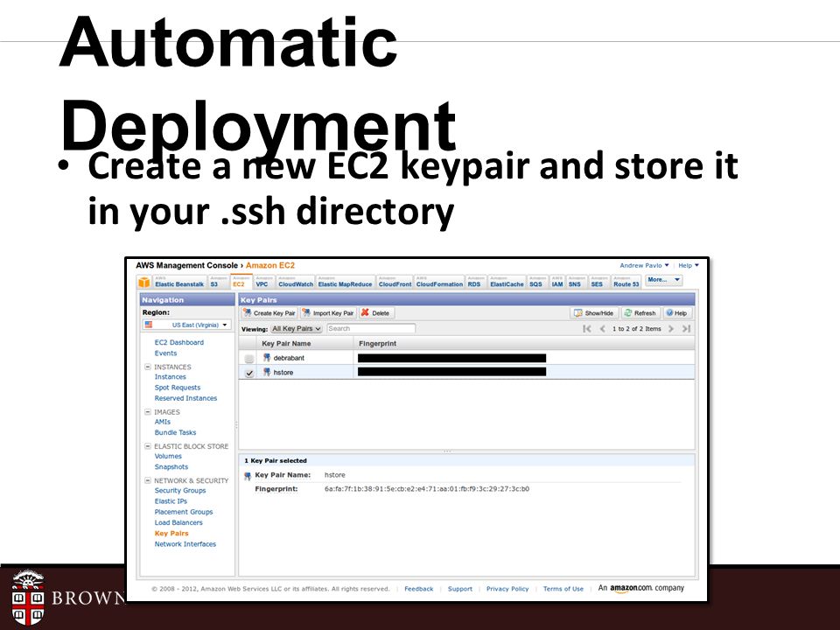This screenshot has width=840, height=630.
Task: Click the Privacy Policy footer link
Action: coord(507,588)
